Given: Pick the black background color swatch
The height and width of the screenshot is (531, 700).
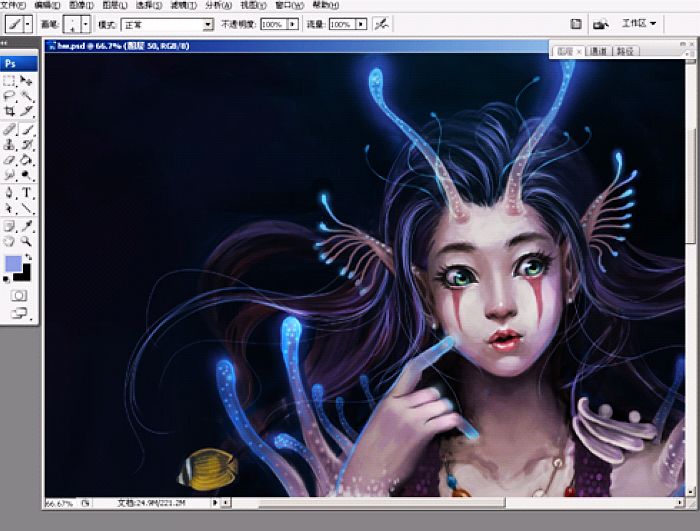Looking at the screenshot, I should 24,274.
